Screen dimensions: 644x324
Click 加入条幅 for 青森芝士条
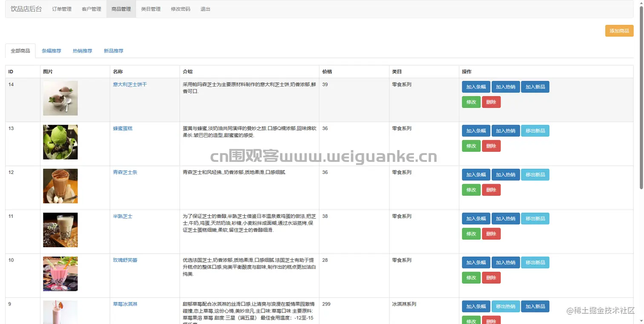pos(476,175)
